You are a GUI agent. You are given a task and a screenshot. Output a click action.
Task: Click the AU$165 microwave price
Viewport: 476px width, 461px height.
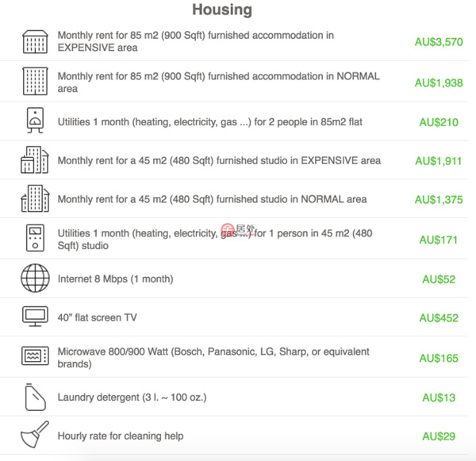pos(440,358)
